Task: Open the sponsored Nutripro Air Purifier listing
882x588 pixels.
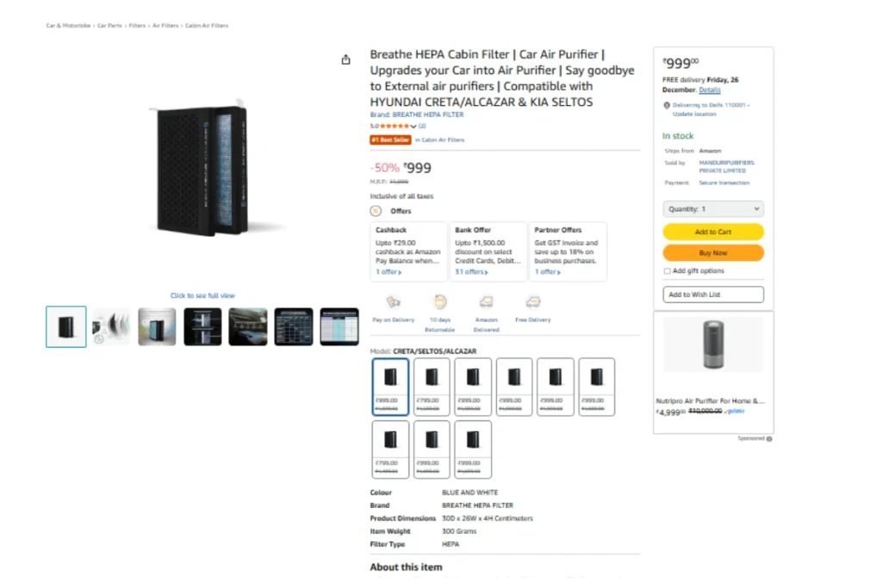Action: (x=711, y=400)
